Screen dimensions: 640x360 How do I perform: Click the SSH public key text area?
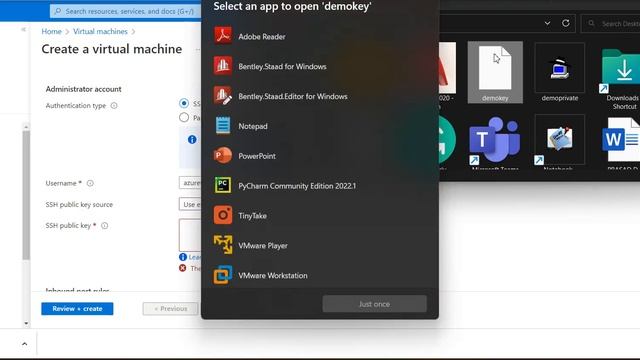pyautogui.click(x=190, y=235)
